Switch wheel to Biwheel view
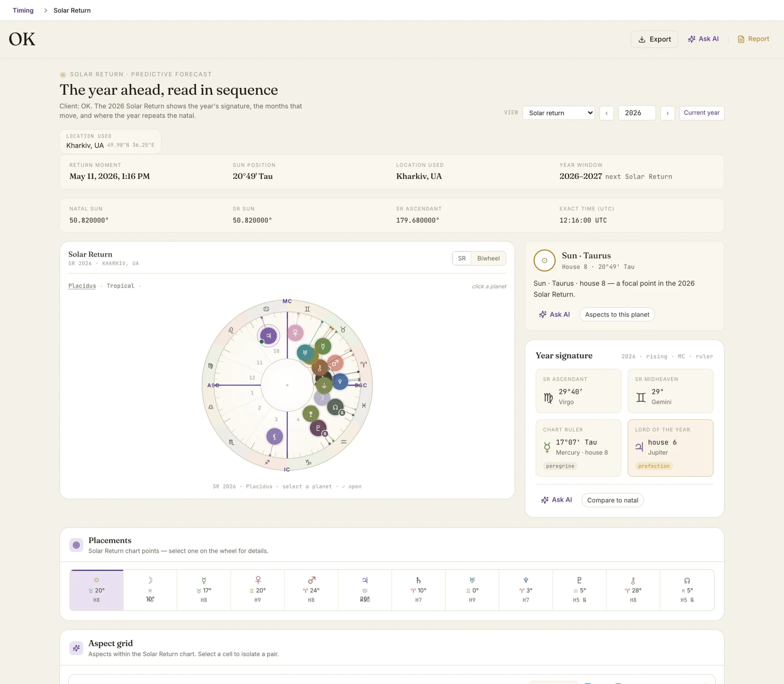784x684 pixels. coord(488,258)
